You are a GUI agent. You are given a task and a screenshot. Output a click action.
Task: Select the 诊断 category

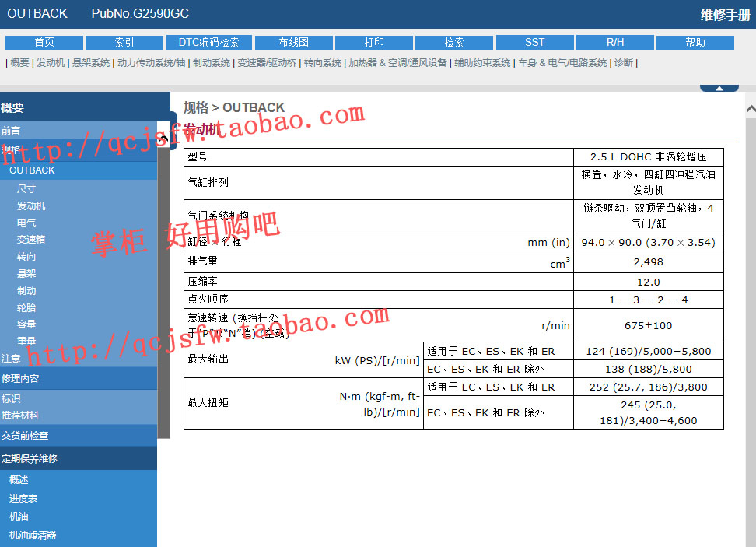(x=624, y=63)
